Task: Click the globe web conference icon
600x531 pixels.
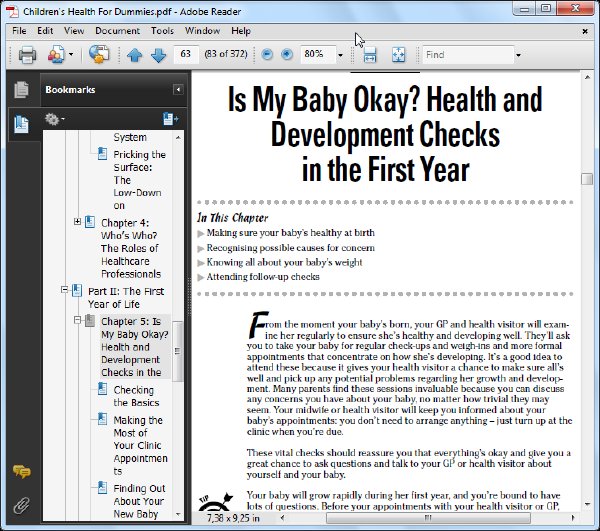Action: pyautogui.click(x=99, y=54)
